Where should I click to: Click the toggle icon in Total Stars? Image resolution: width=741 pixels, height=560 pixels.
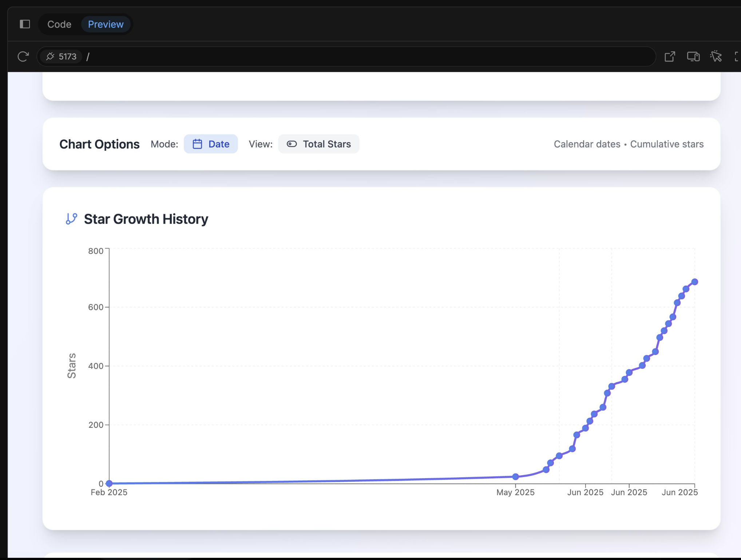pyautogui.click(x=292, y=144)
